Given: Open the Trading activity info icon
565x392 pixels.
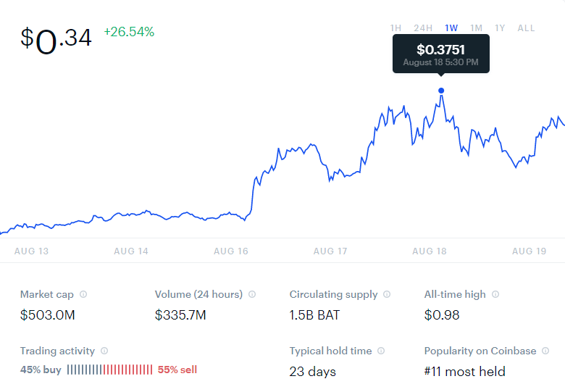Looking at the screenshot, I should click(x=104, y=351).
